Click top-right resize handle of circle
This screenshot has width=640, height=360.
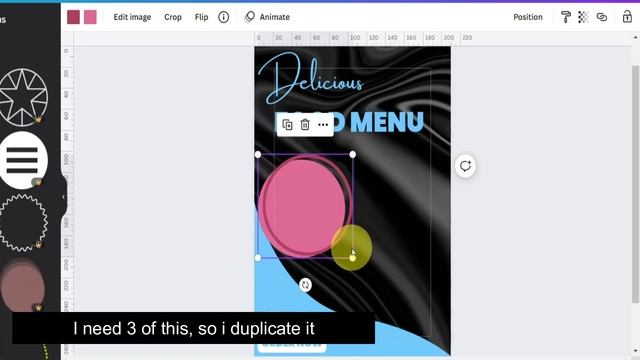click(x=353, y=155)
